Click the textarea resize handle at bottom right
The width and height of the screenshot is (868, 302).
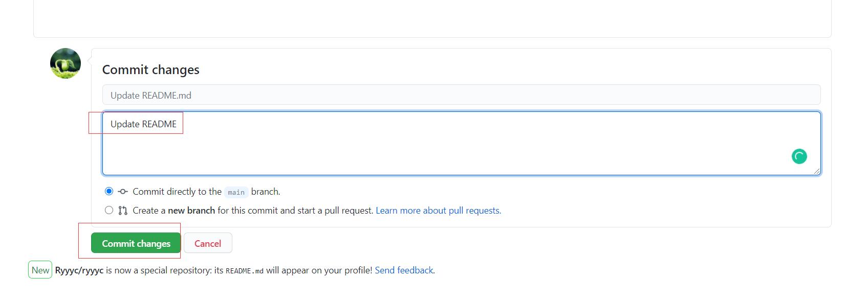(x=817, y=172)
